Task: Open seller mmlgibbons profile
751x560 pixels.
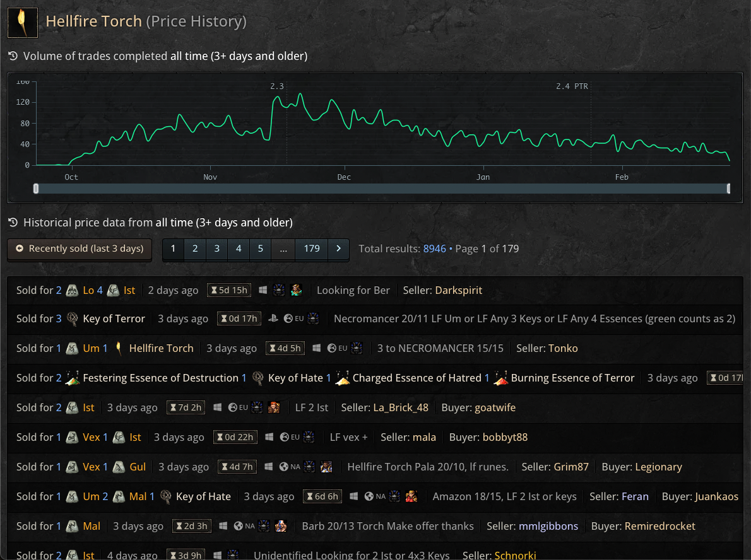Action: pyautogui.click(x=548, y=527)
